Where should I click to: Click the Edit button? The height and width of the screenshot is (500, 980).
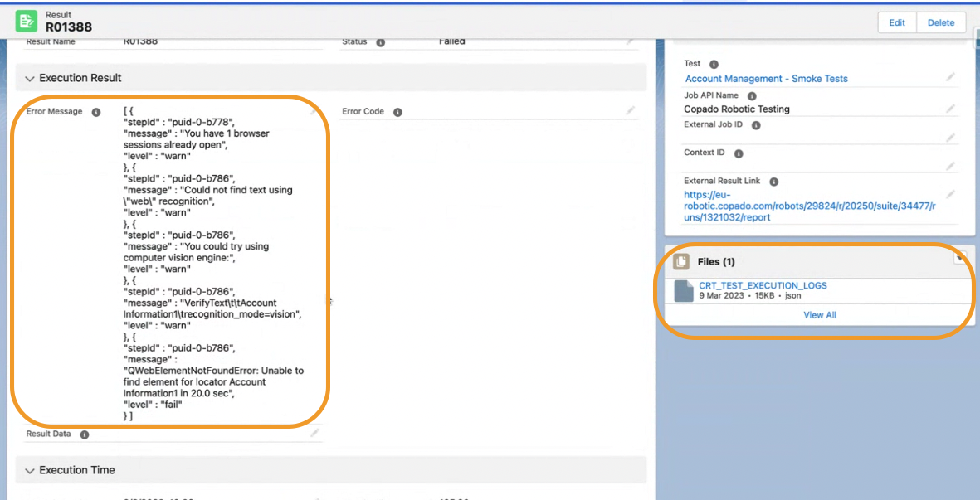(x=897, y=22)
